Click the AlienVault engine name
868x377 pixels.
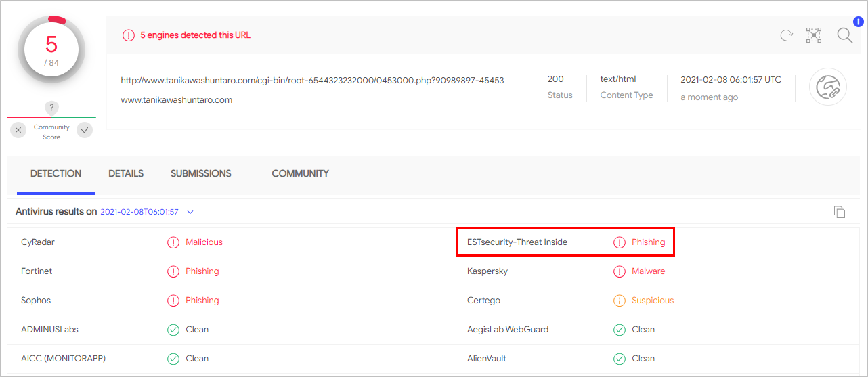[x=487, y=359]
